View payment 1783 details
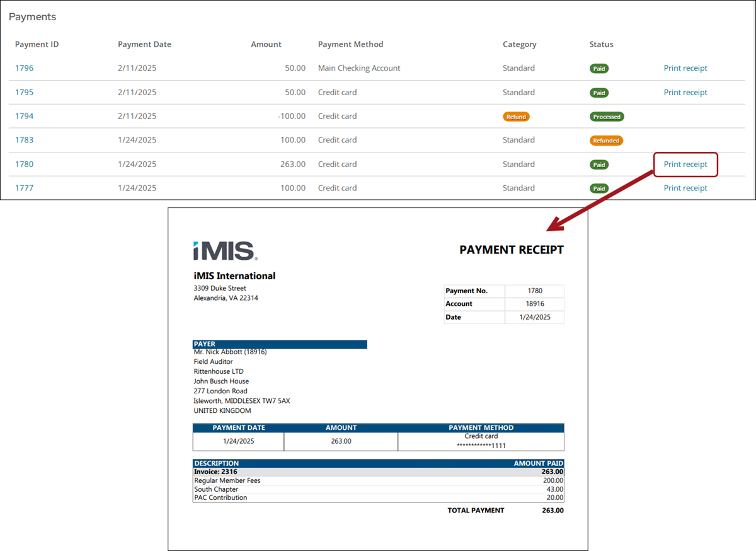The image size is (756, 551). click(24, 139)
